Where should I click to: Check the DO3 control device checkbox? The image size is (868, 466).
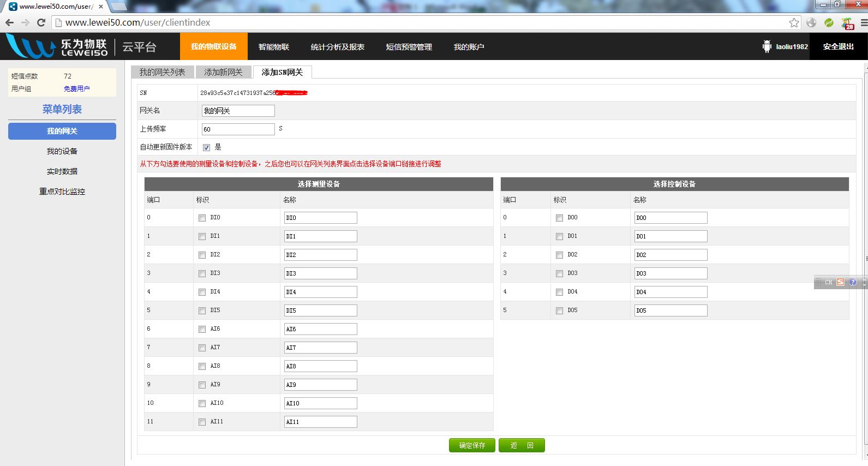point(559,273)
